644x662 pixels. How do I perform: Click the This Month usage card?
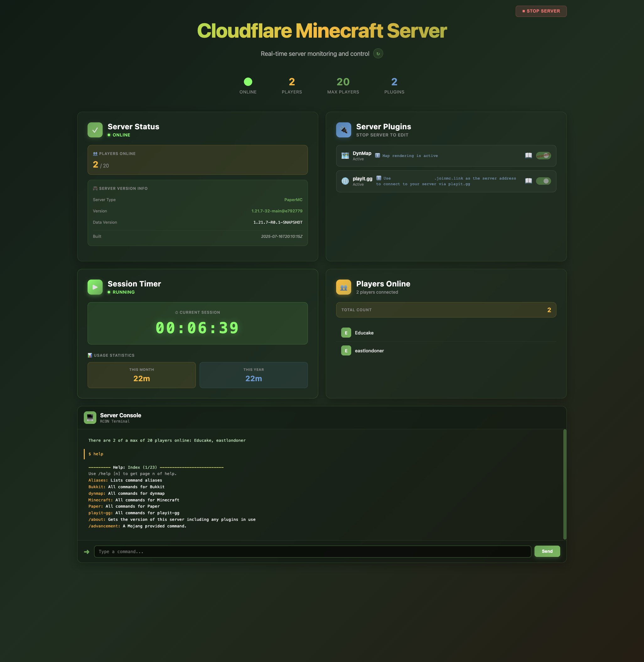(x=141, y=375)
